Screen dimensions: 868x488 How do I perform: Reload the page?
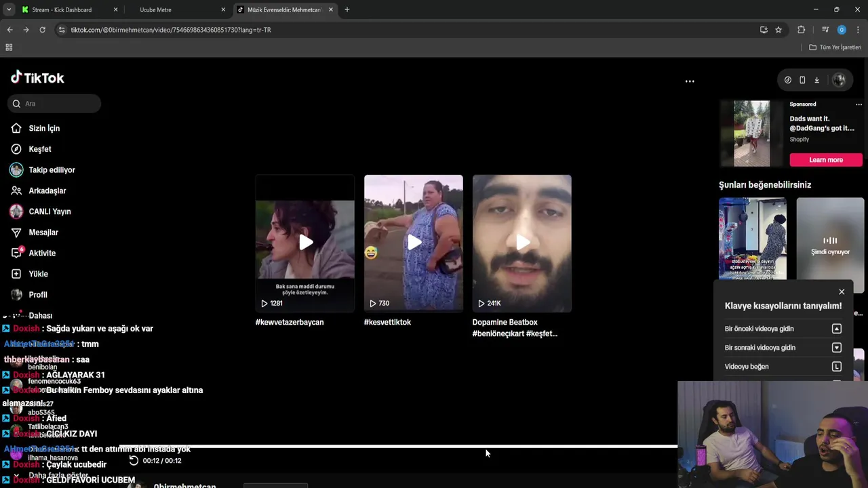(42, 30)
